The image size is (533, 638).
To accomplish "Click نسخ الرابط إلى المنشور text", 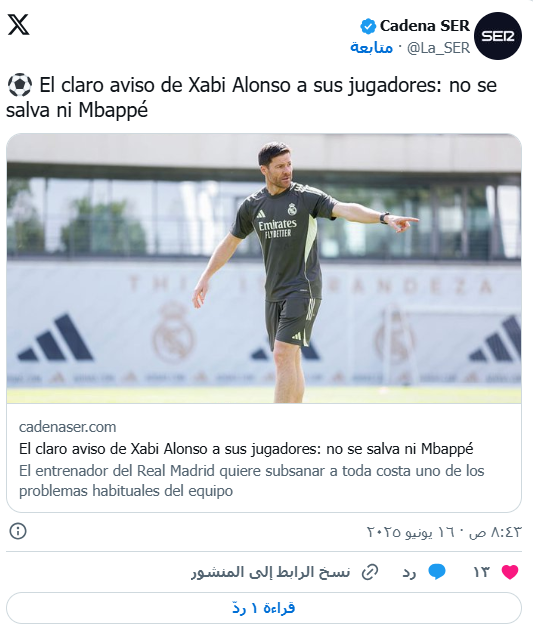I will pyautogui.click(x=271, y=572).
